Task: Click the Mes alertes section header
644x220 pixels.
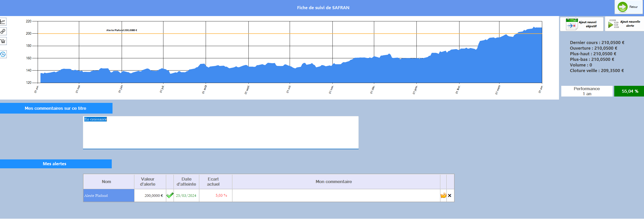Action: pos(56,164)
